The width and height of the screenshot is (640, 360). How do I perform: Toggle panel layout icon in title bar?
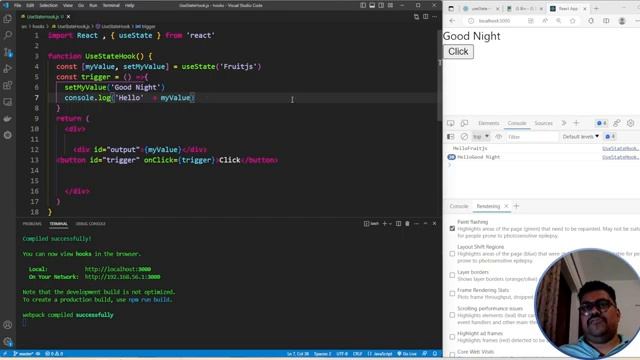[x=372, y=5]
